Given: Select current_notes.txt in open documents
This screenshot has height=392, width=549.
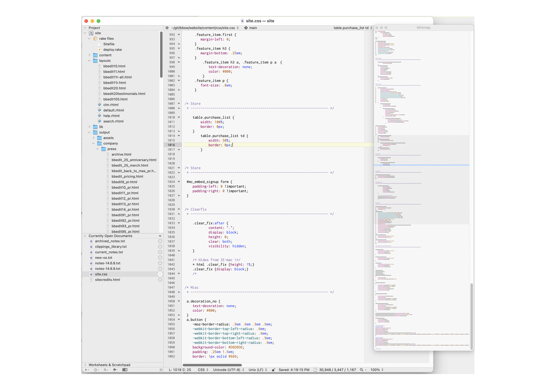Looking at the screenshot, I should [109, 252].
